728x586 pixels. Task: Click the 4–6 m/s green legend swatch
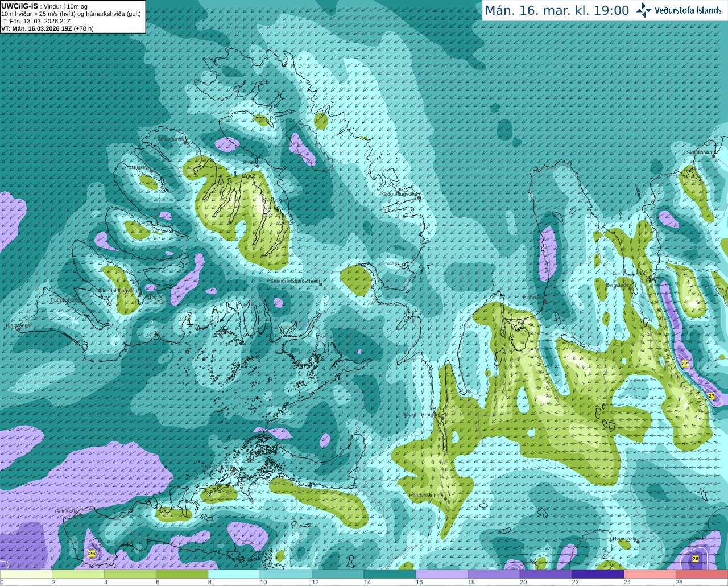coord(130,575)
